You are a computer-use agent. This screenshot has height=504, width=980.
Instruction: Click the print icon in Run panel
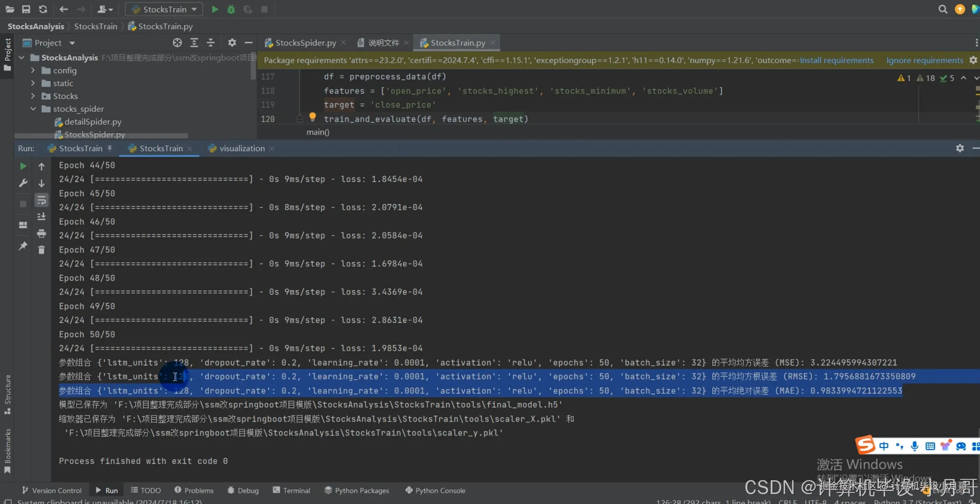tap(41, 233)
